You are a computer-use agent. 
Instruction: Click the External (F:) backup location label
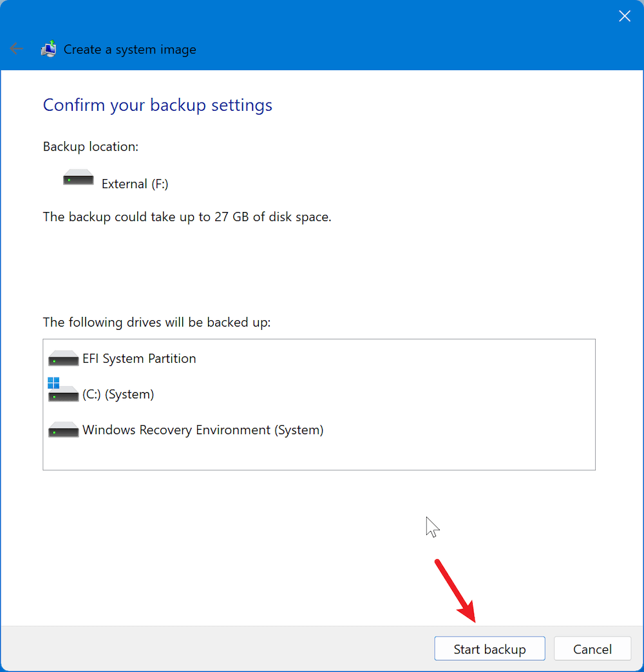click(x=135, y=184)
